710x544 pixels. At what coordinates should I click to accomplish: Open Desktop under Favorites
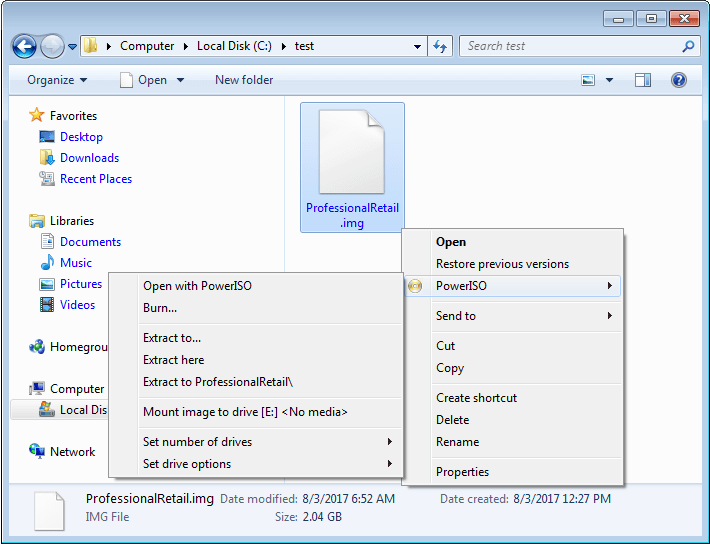coord(82,137)
